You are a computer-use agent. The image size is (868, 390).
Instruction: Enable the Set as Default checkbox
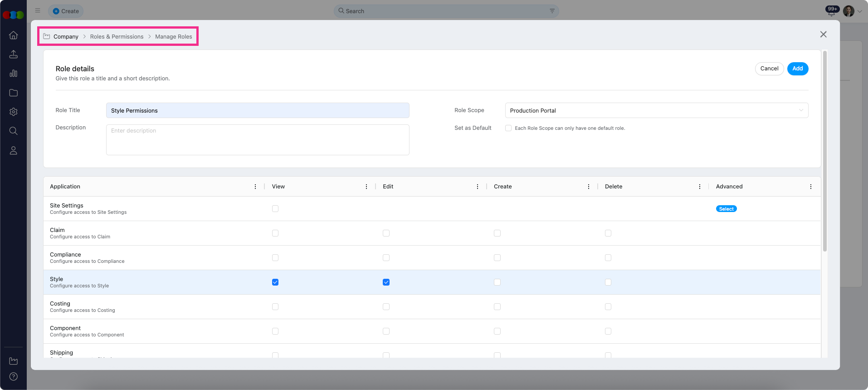[x=508, y=128]
